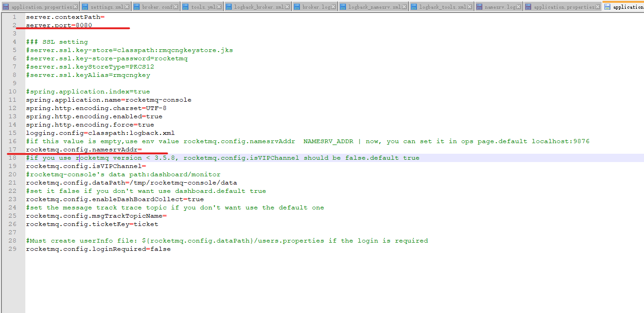Screen dimensions: 644x313
Task: Open the logback_namesrv.xml tab
Action: [x=375, y=7]
